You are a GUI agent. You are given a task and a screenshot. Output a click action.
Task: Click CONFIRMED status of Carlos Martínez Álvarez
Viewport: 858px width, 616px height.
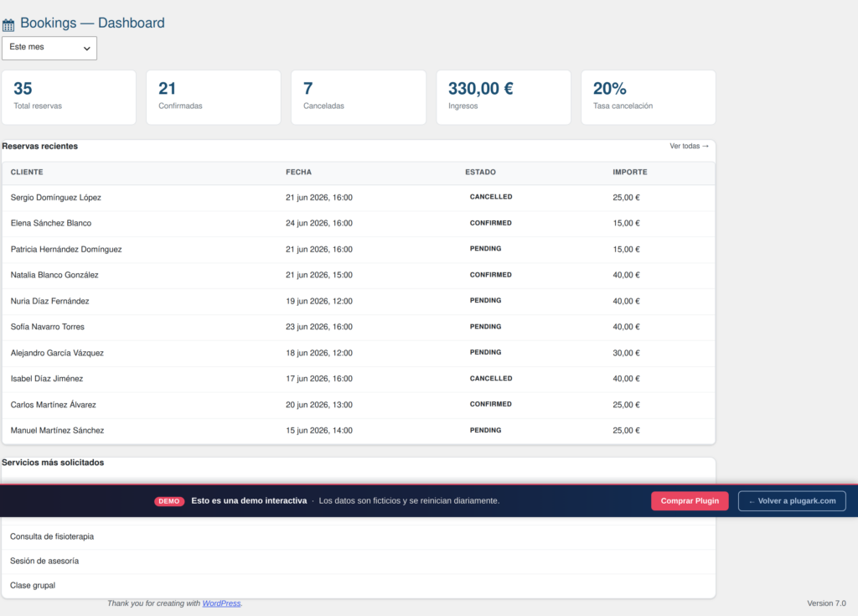491,404
